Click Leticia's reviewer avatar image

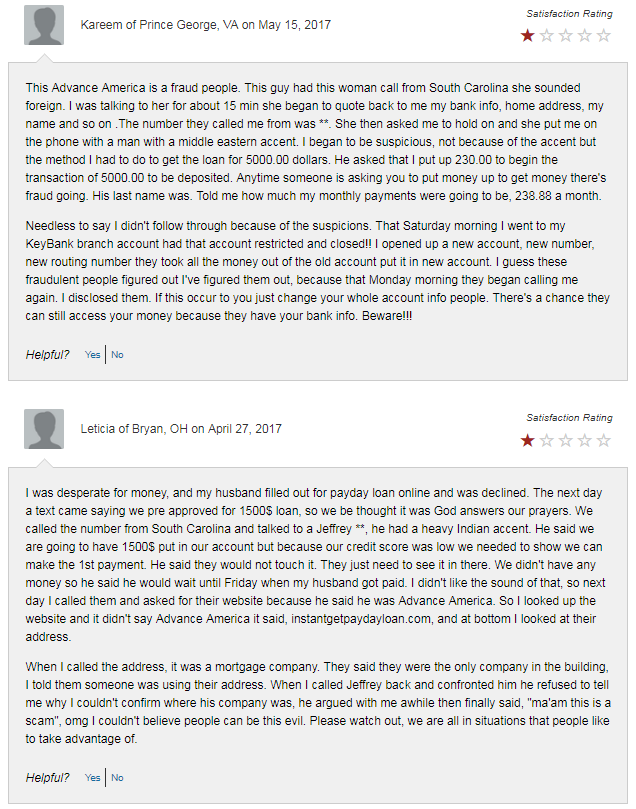pyautogui.click(x=44, y=429)
